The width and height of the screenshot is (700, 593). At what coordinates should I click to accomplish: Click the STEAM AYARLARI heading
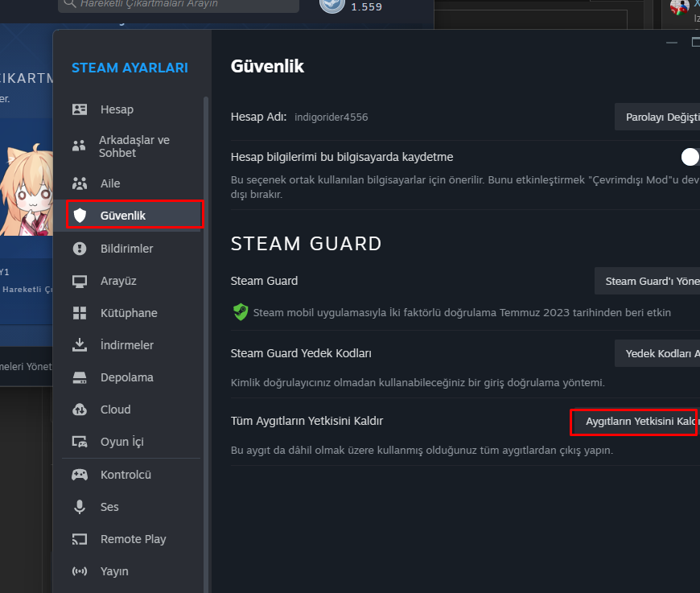point(130,68)
